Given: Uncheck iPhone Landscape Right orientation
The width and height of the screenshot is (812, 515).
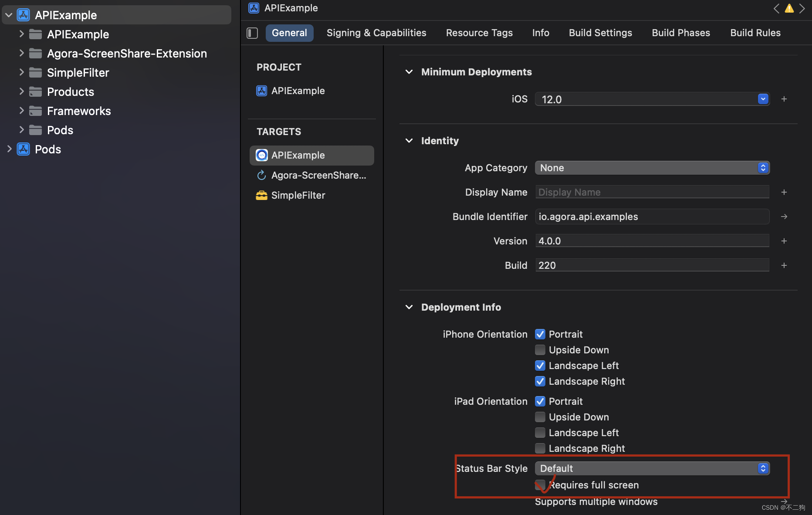Looking at the screenshot, I should [x=540, y=381].
